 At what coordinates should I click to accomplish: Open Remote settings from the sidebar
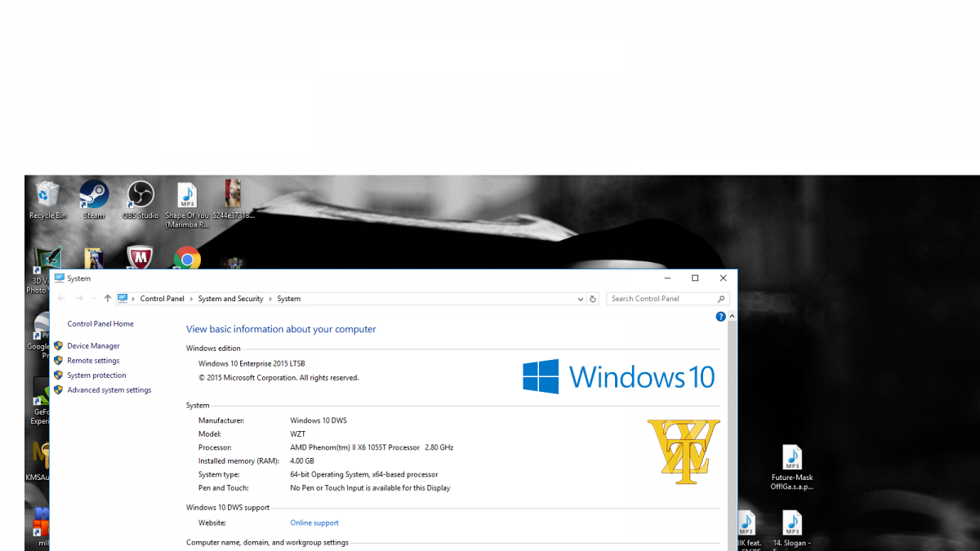tap(93, 361)
